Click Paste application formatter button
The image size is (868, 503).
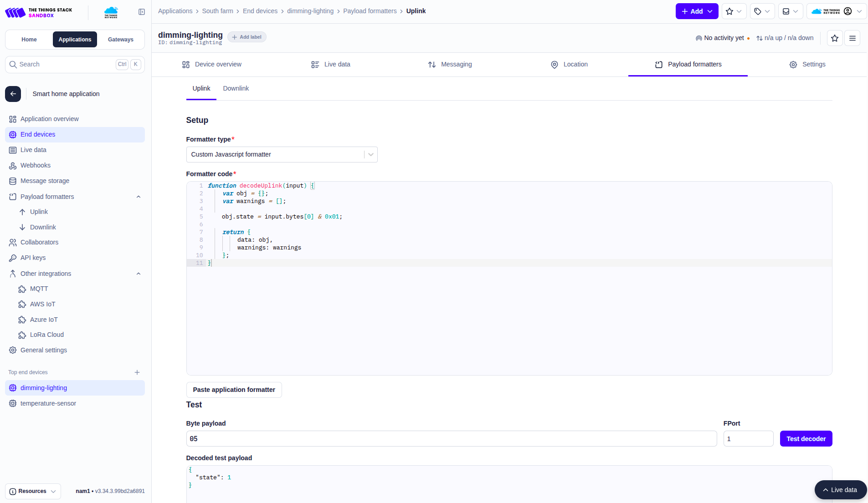(x=234, y=390)
